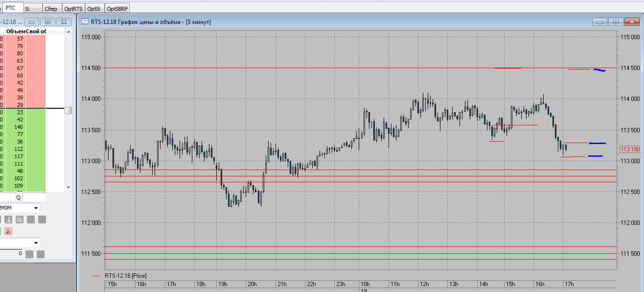Select the bid row with volume 117
The image size is (644, 292).
(23, 156)
